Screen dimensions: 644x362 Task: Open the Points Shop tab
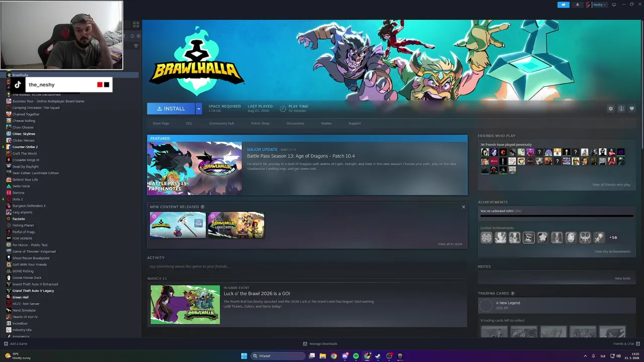pyautogui.click(x=260, y=123)
